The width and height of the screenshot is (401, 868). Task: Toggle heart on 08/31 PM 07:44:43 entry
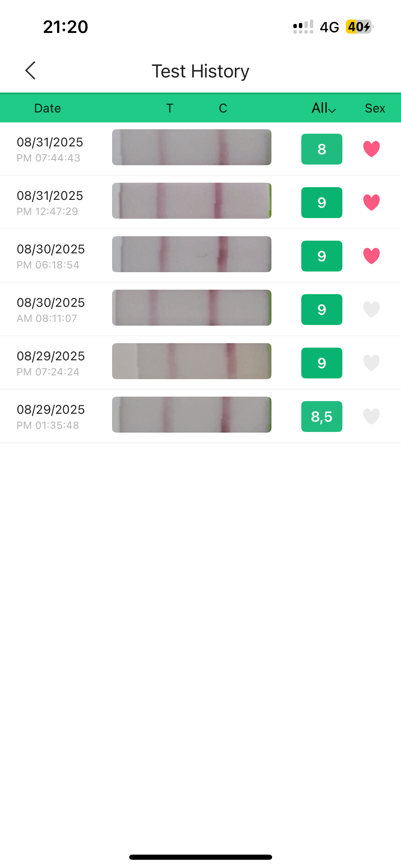pyautogui.click(x=371, y=149)
